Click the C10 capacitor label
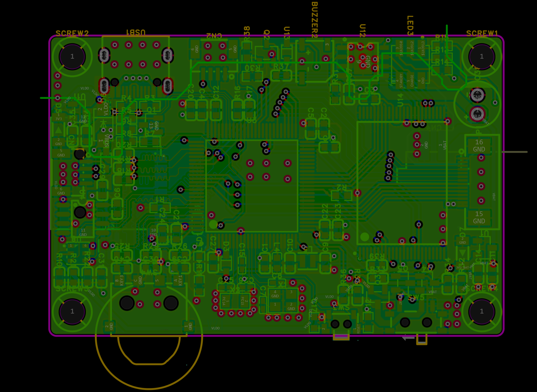 coord(290,245)
